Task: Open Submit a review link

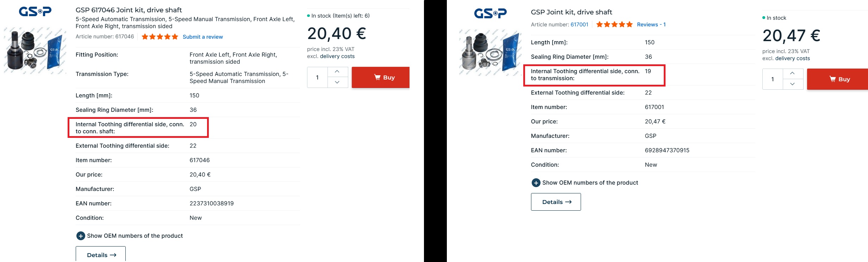Action: click(203, 37)
